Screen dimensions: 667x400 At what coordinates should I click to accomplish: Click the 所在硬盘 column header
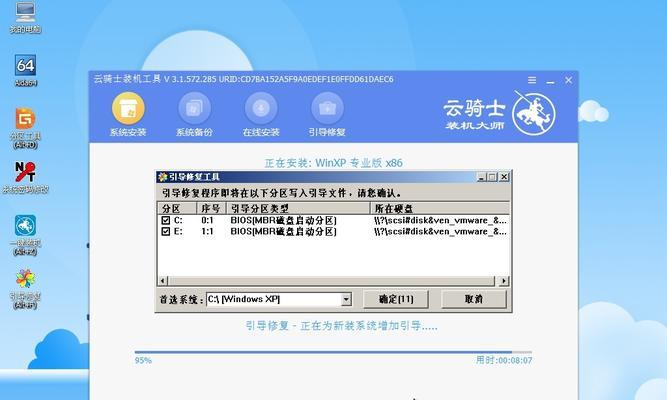[x=440, y=209]
